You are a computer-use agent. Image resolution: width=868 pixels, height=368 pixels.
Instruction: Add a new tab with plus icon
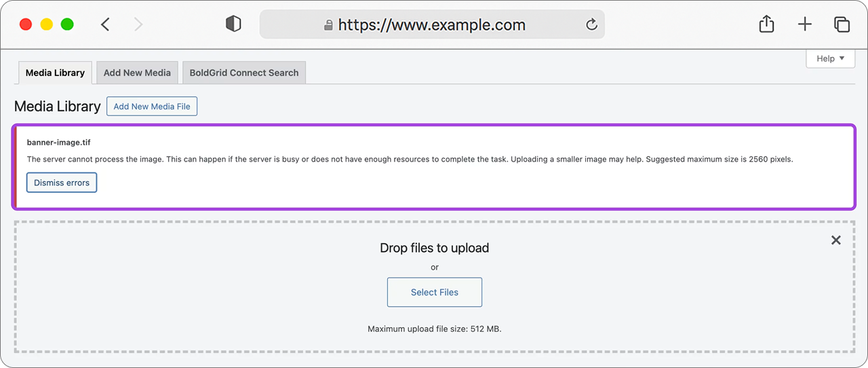click(804, 24)
